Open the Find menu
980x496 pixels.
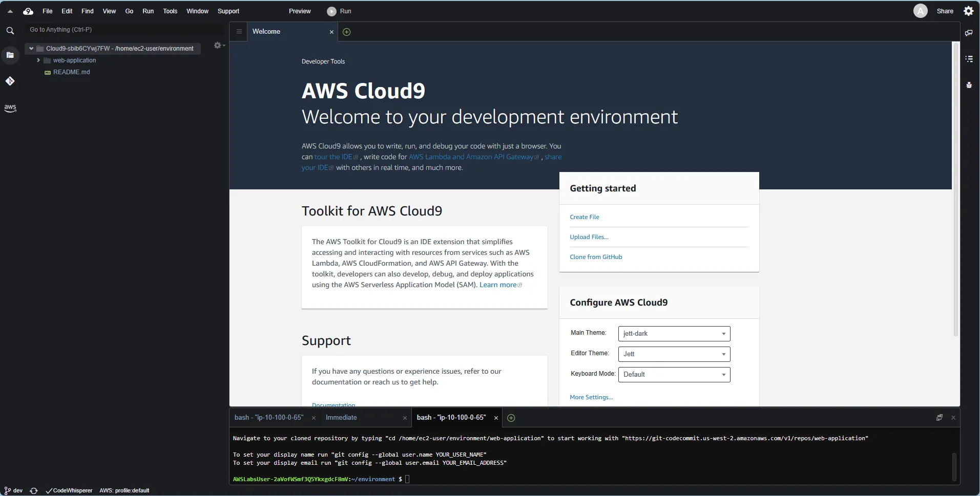tap(88, 11)
